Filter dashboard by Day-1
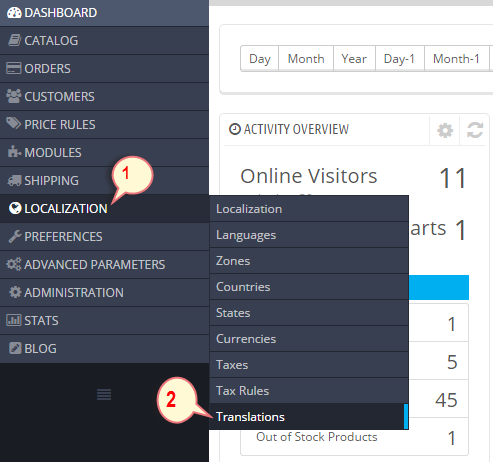 (x=399, y=59)
